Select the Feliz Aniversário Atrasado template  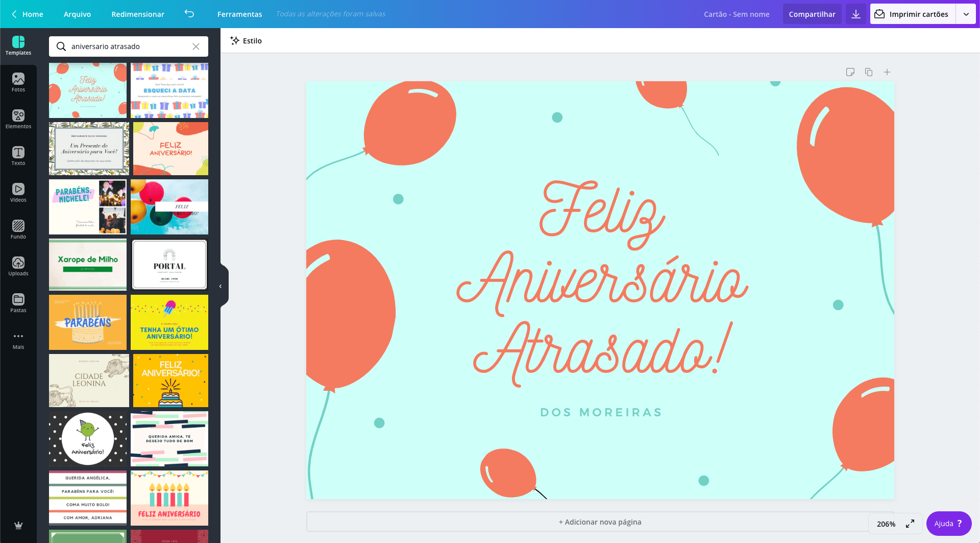[x=88, y=90]
